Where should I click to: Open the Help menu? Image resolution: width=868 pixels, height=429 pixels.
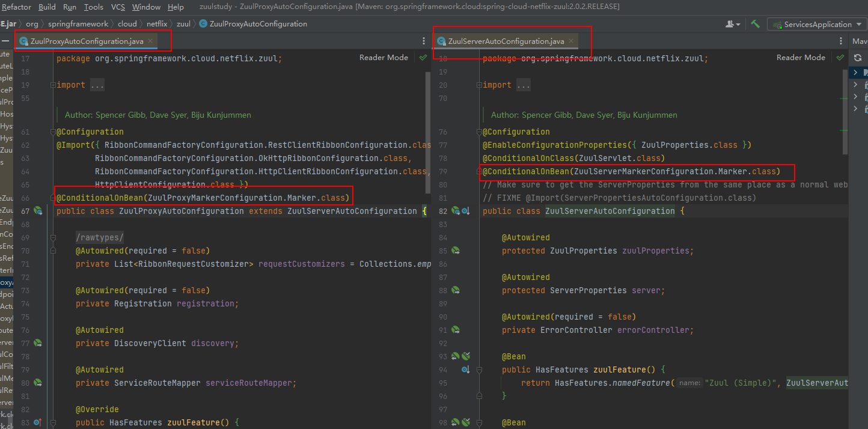click(176, 7)
